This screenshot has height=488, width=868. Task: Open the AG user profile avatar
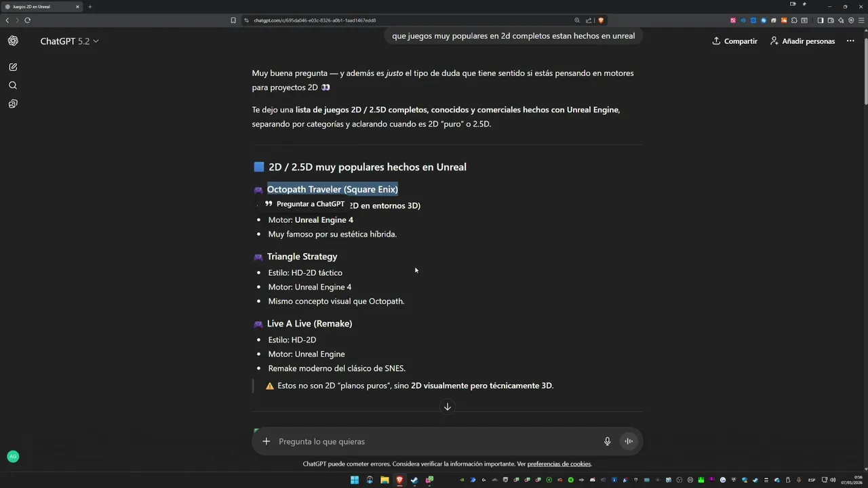pyautogui.click(x=13, y=457)
